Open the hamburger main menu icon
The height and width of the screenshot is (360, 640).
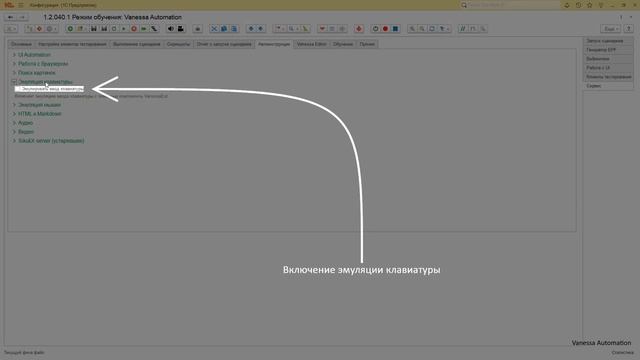pyautogui.click(x=21, y=5)
